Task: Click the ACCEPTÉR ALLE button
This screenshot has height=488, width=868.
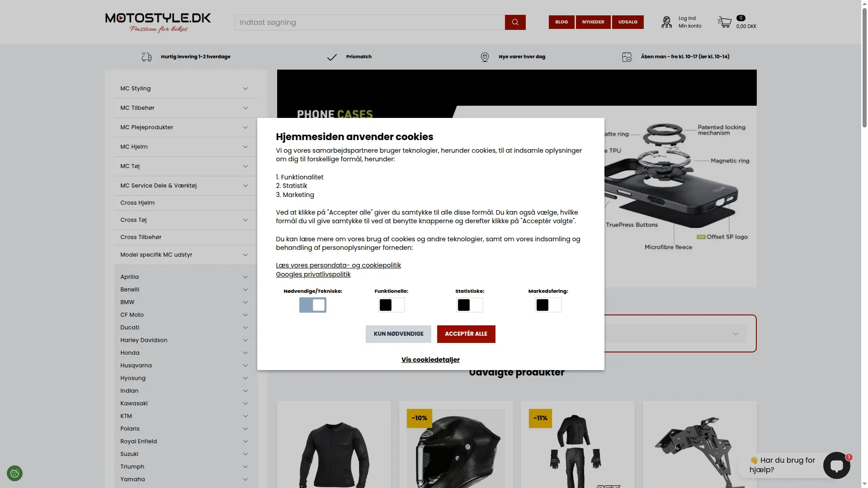Action: tap(466, 334)
